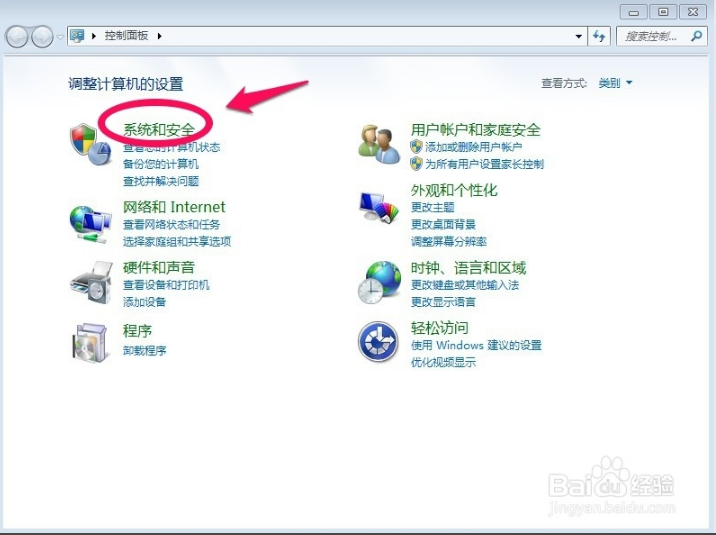Click the Hardware and Sound printer icon

tap(90, 282)
